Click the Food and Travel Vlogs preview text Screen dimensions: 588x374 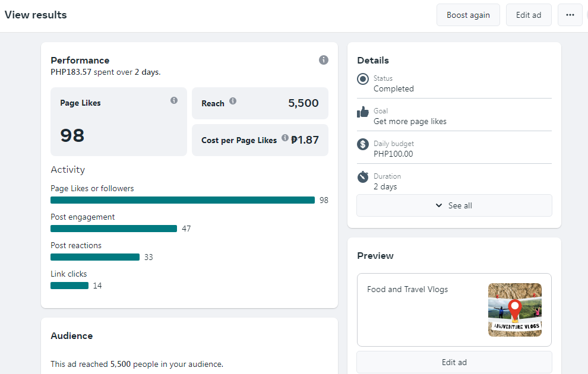(x=407, y=290)
